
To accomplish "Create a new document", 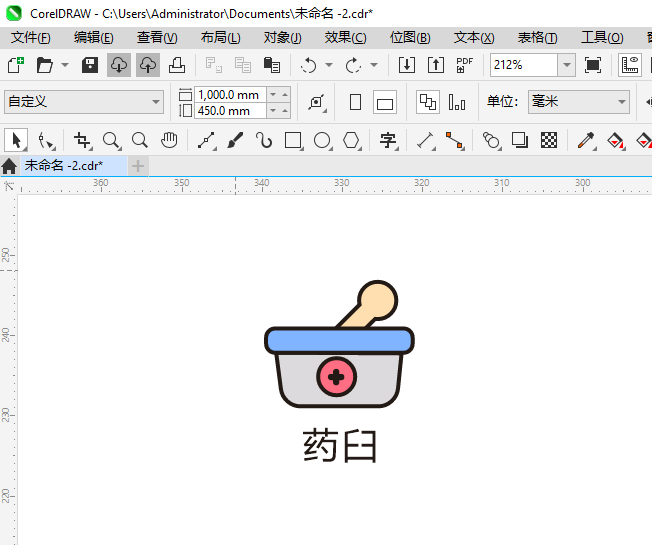I will point(16,65).
